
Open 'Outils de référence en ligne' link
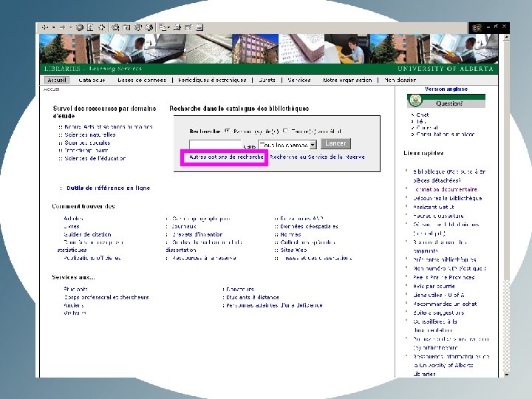(x=108, y=188)
